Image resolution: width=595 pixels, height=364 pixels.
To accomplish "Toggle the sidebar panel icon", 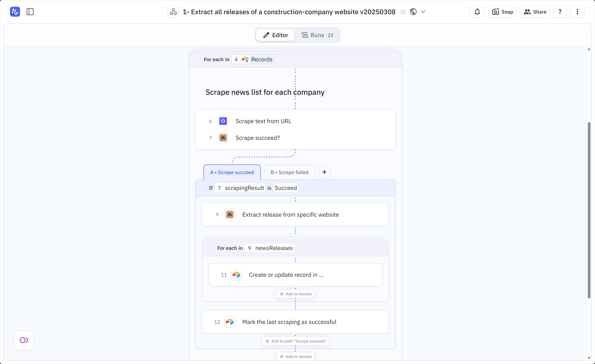I will pyautogui.click(x=30, y=12).
